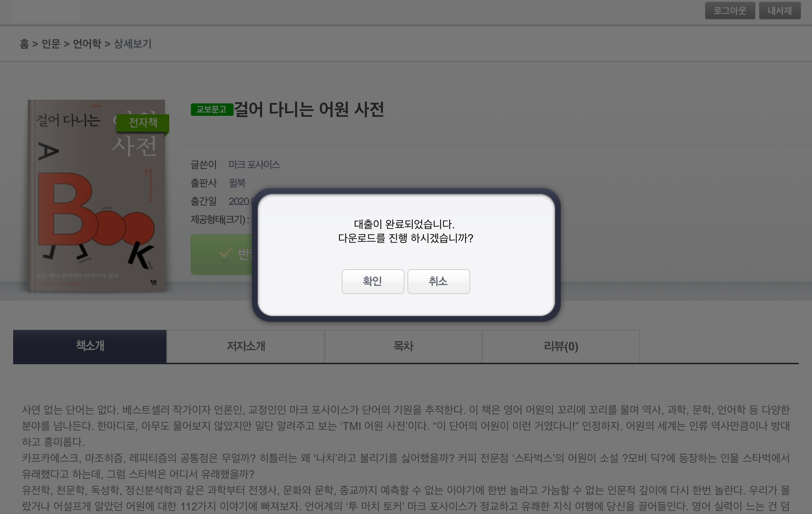The height and width of the screenshot is (514, 812).
Task: Click the 상세보기 breadcrumb item
Action: coord(133,44)
